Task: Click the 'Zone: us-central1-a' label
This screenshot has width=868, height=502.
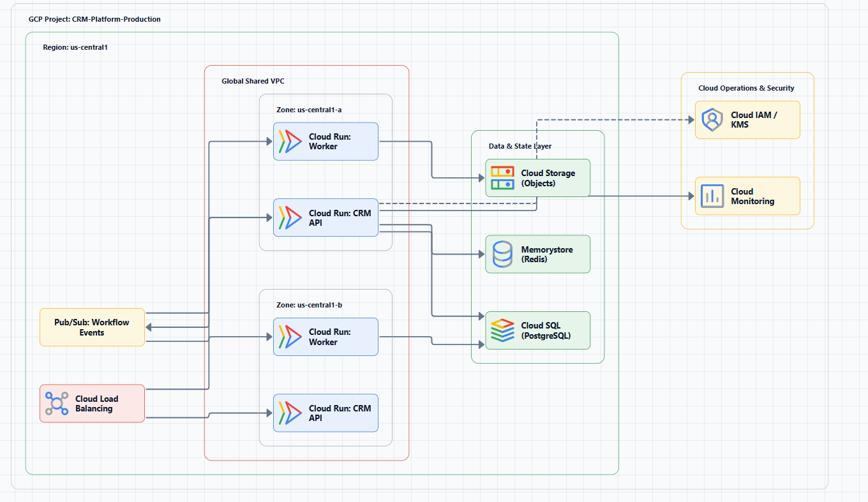Action: tap(309, 110)
